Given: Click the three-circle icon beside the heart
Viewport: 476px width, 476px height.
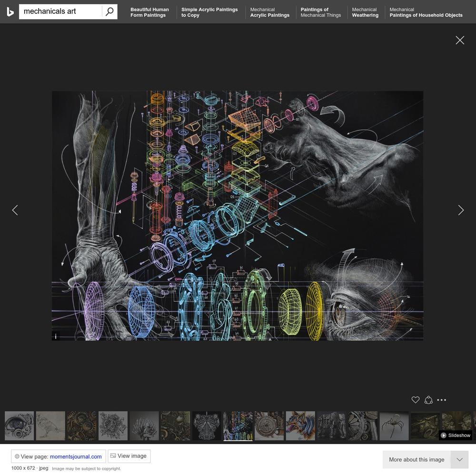Looking at the screenshot, I should pyautogui.click(x=428, y=400).
